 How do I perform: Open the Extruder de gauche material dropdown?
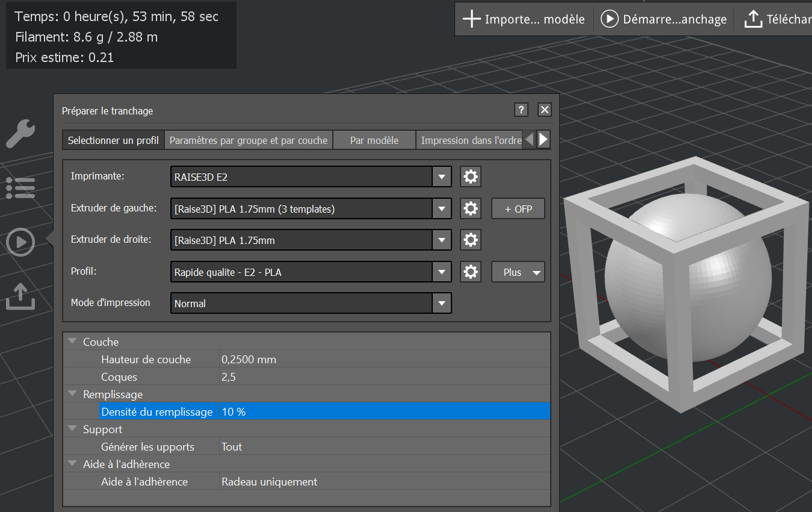(x=311, y=209)
